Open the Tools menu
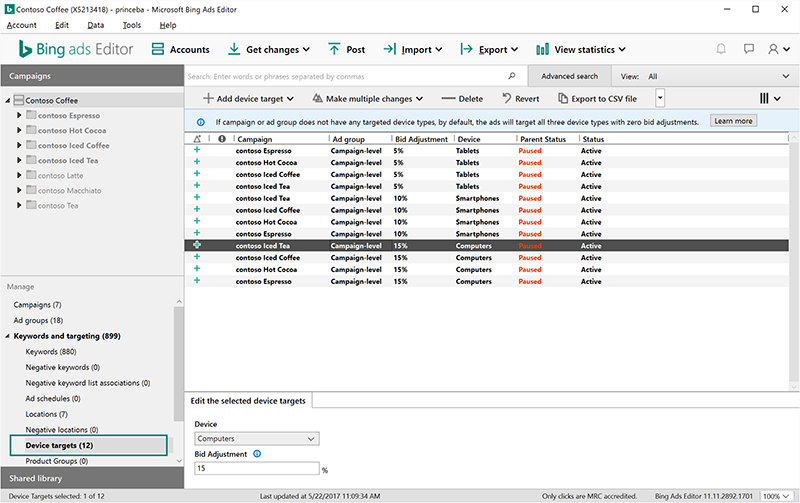 click(132, 25)
